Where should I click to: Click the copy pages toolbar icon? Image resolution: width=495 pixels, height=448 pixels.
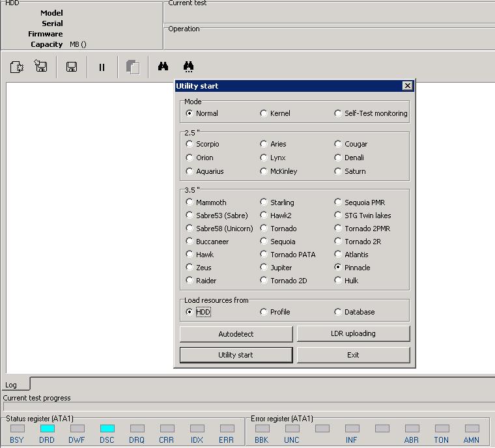133,67
